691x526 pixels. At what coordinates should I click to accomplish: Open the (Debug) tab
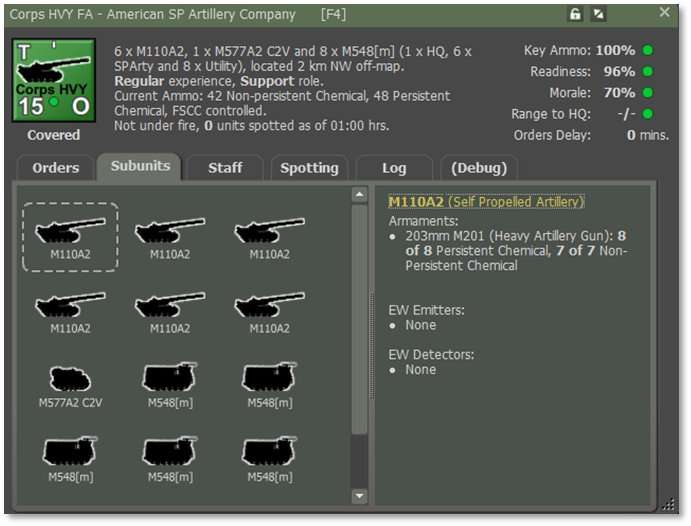click(479, 168)
